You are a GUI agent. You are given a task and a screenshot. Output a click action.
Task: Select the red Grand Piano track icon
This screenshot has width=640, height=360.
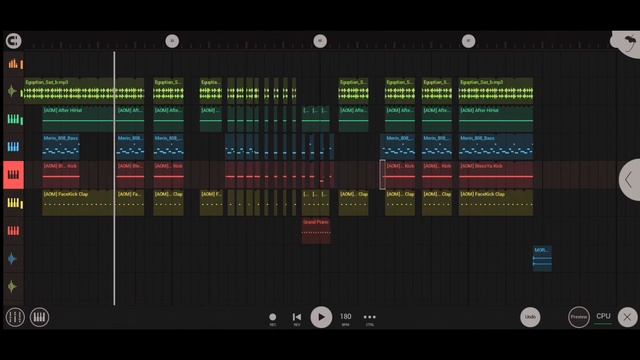(x=13, y=231)
